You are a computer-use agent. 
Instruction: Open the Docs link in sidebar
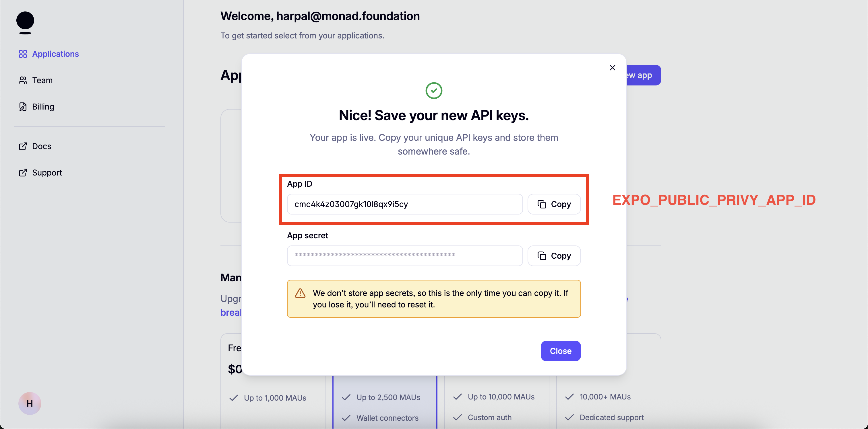[x=42, y=146]
